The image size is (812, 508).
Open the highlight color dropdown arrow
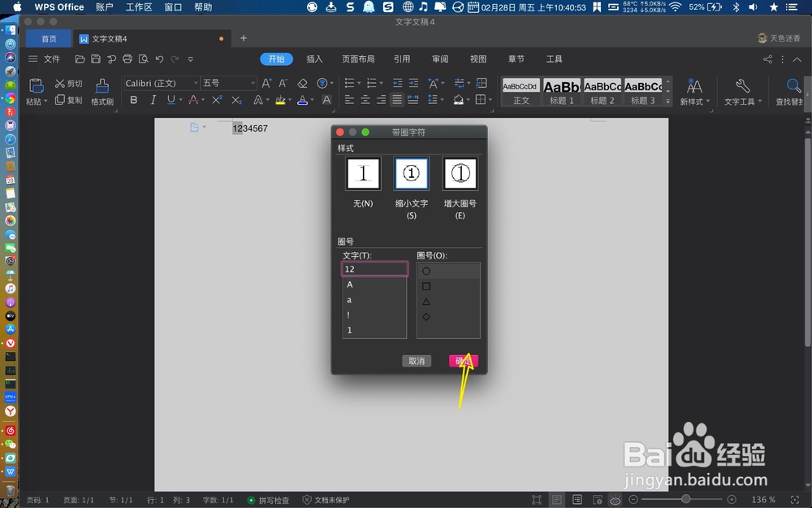[290, 99]
